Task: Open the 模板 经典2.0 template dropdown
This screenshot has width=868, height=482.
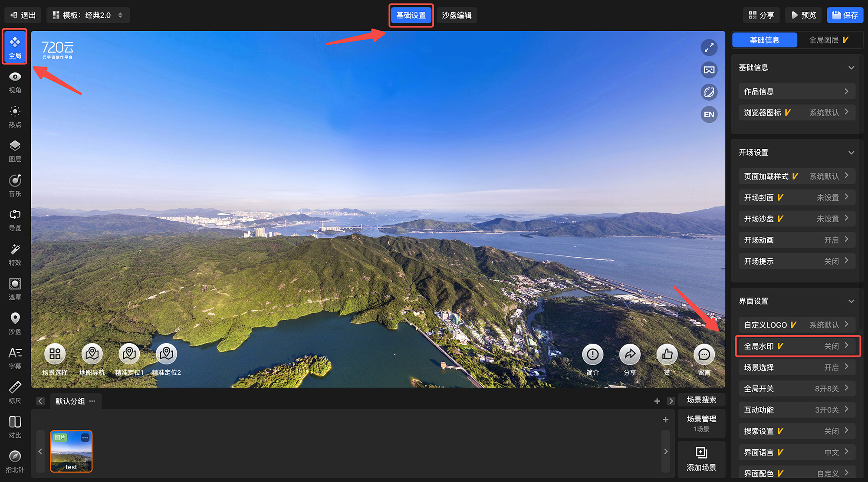Action: [x=88, y=15]
